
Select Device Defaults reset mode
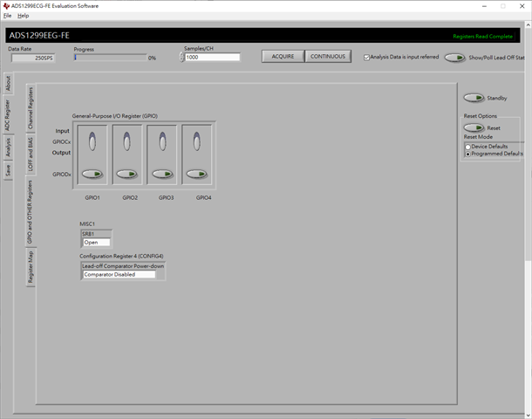coord(467,147)
